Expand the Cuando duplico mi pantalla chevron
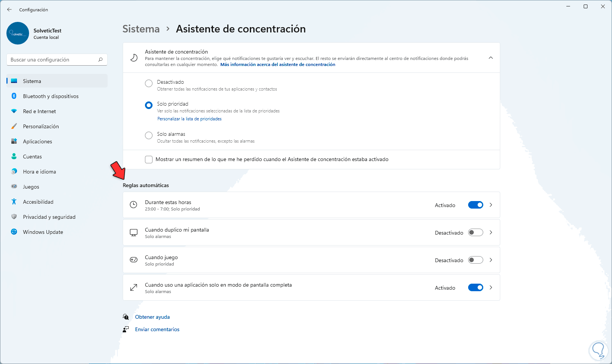This screenshot has width=612, height=364. [x=491, y=233]
